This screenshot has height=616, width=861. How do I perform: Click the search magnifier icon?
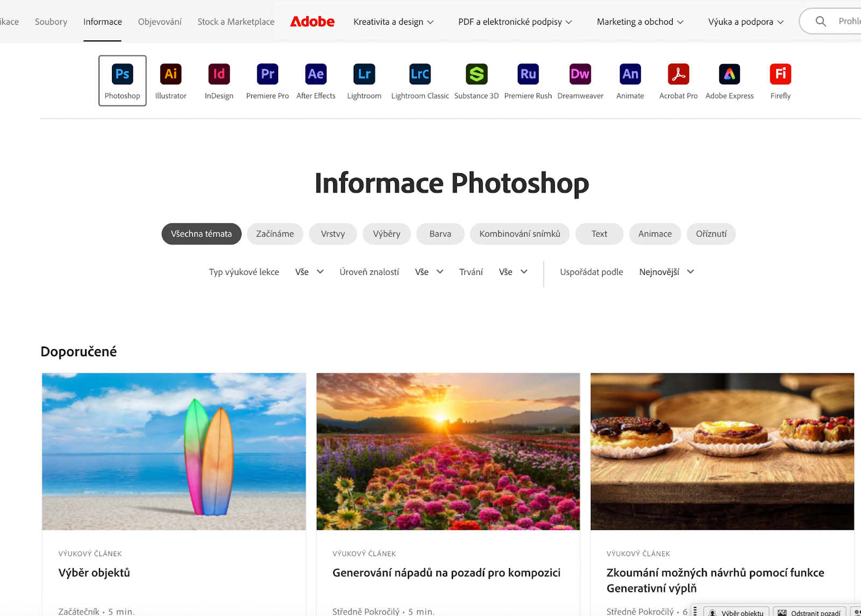click(821, 22)
